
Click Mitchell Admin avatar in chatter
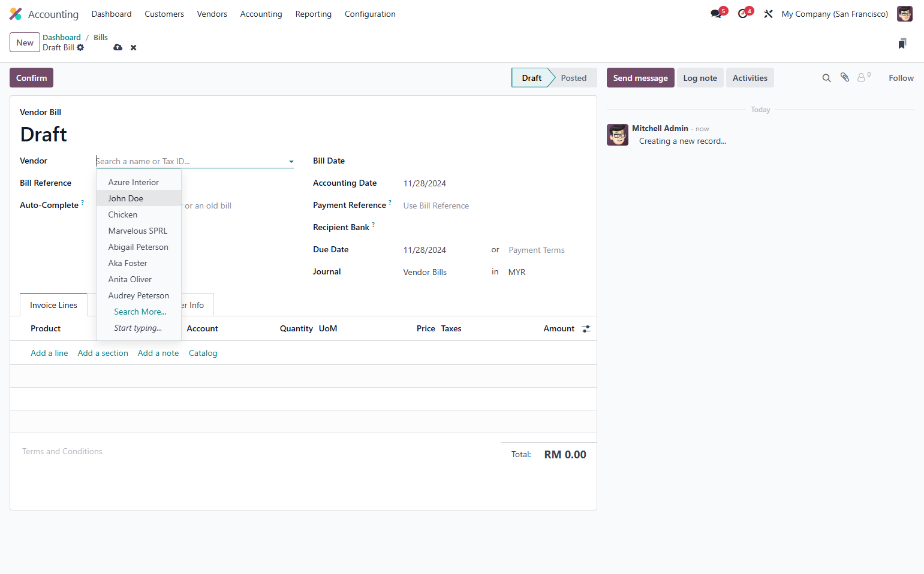click(618, 135)
